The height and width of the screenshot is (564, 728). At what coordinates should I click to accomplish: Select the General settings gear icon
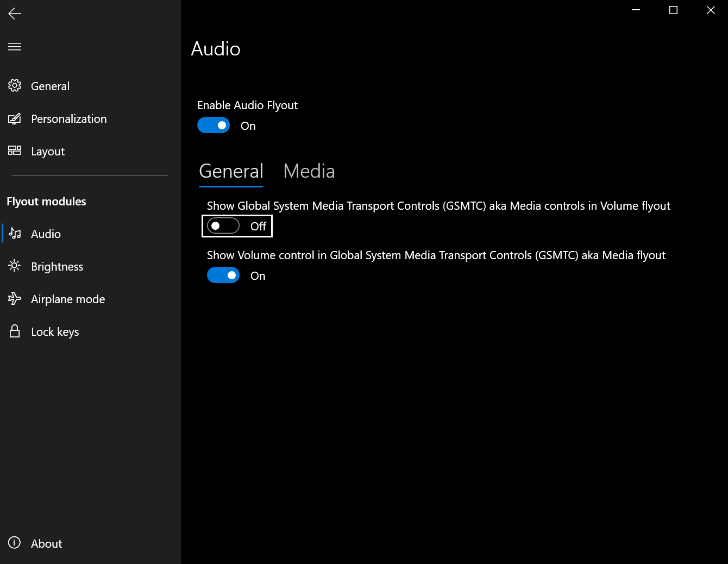click(14, 85)
